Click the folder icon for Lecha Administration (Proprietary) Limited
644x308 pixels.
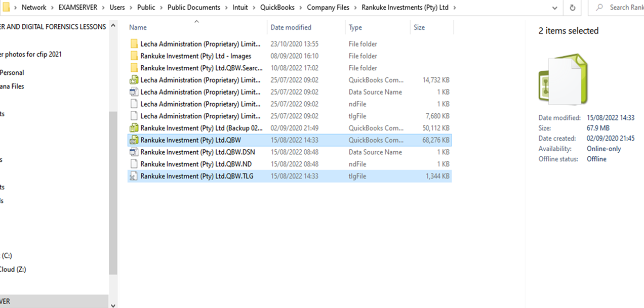(134, 44)
